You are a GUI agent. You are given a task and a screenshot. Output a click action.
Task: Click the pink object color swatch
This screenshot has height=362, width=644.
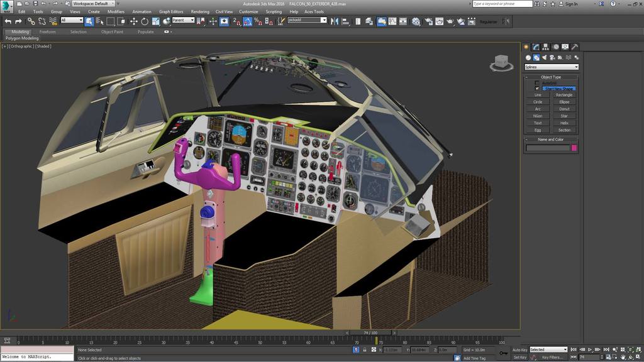[x=574, y=148]
